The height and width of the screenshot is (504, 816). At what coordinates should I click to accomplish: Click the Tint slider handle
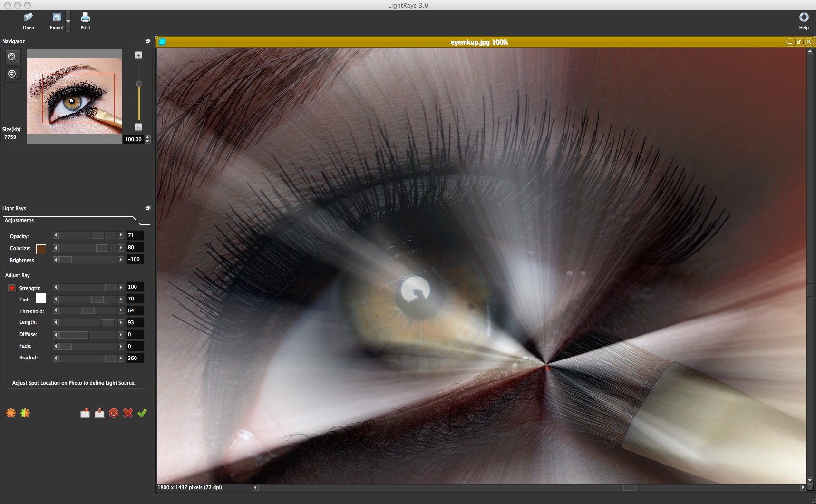(97, 299)
